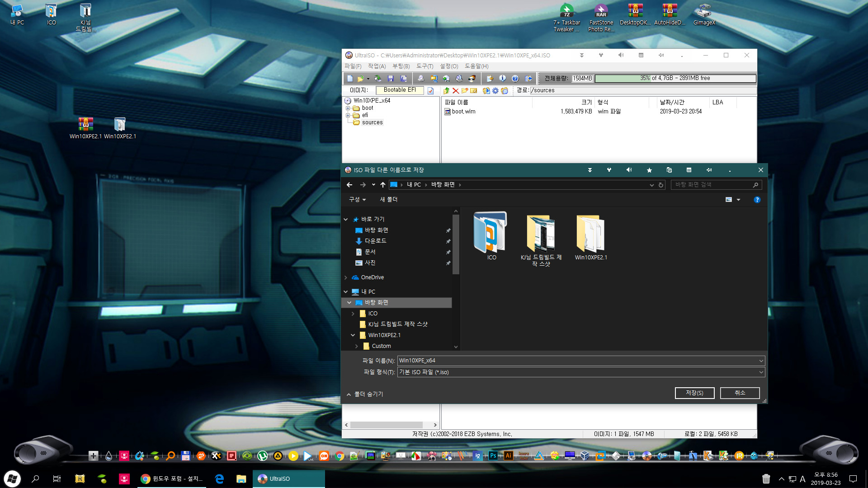Select the sources folder in UltraISO tree

[372, 122]
